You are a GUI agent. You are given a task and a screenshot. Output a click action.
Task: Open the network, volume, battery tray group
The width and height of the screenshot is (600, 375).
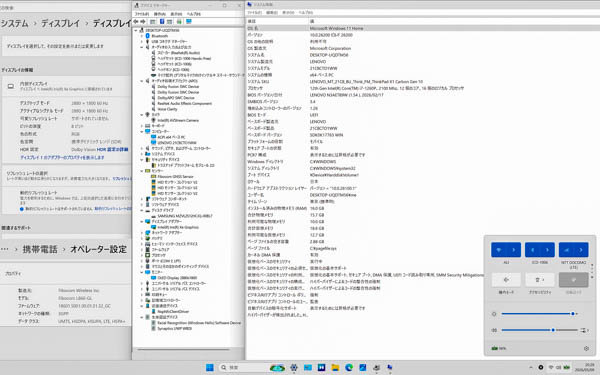pyautogui.click(x=560, y=367)
